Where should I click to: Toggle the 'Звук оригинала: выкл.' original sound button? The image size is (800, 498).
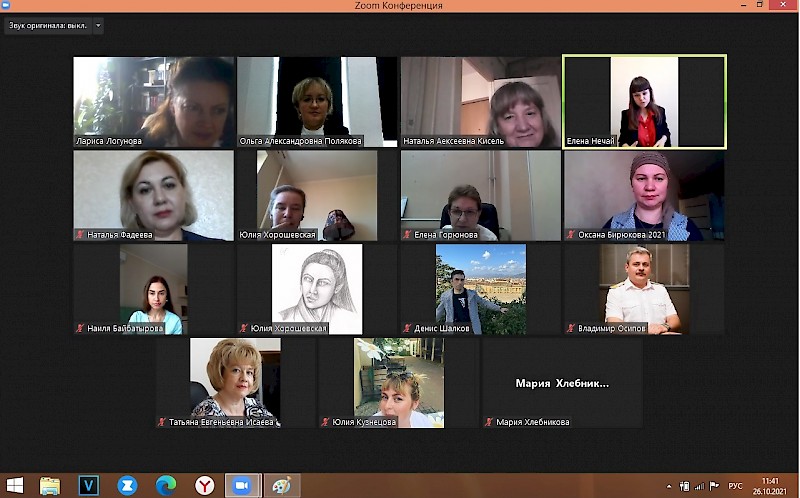46,25
